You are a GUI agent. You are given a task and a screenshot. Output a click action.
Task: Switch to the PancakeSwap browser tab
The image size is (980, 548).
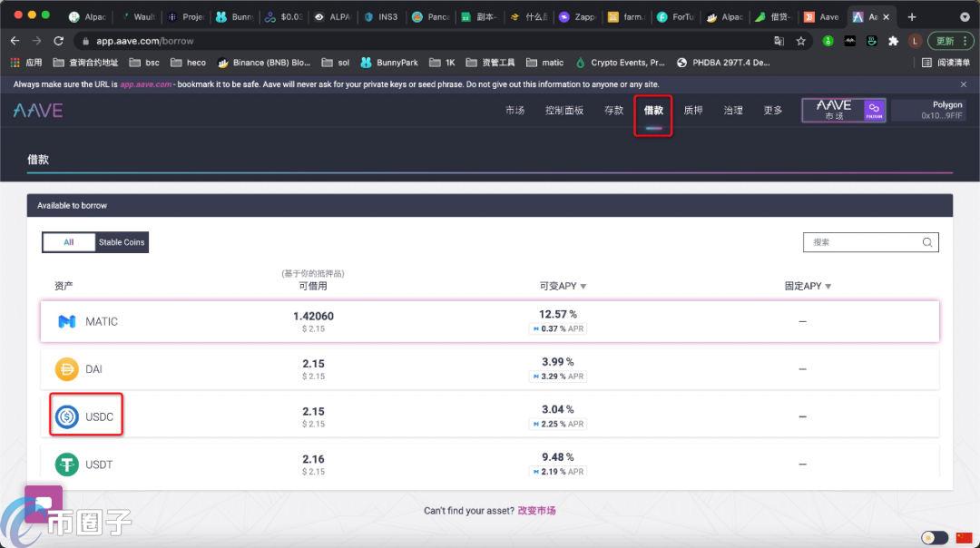point(431,17)
